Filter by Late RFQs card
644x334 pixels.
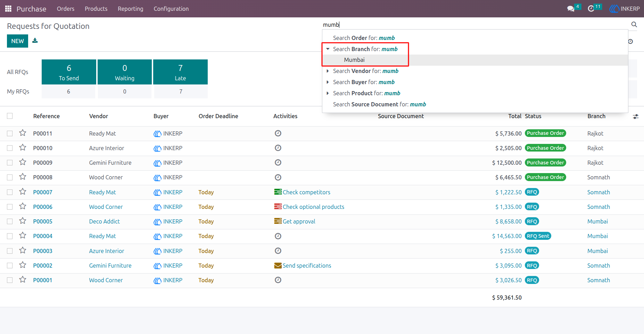(x=180, y=72)
